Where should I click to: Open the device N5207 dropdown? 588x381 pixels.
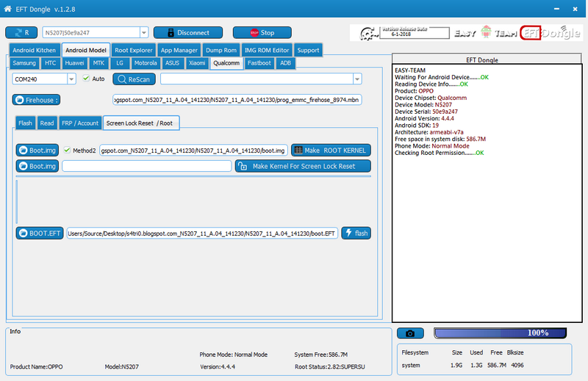tap(143, 32)
